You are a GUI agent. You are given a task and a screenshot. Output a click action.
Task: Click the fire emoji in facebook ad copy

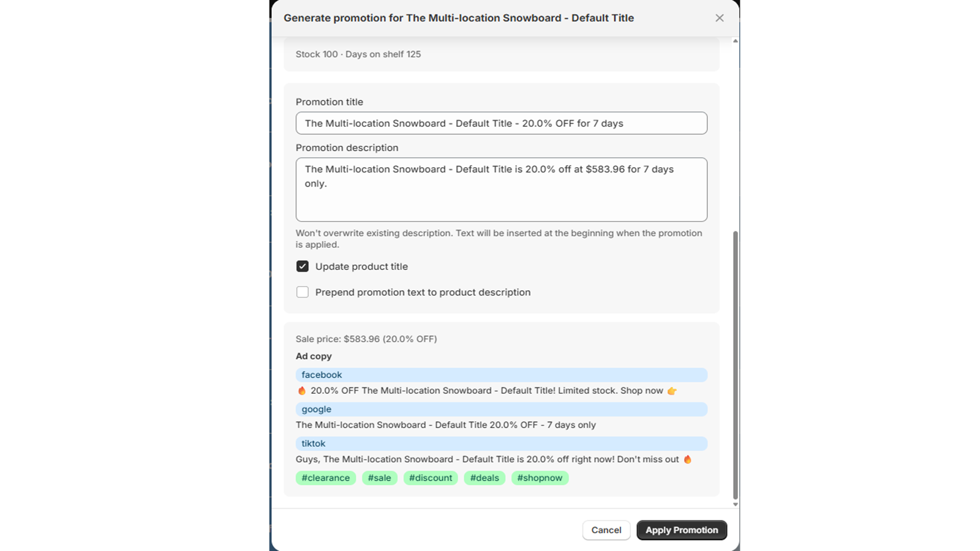pyautogui.click(x=301, y=391)
